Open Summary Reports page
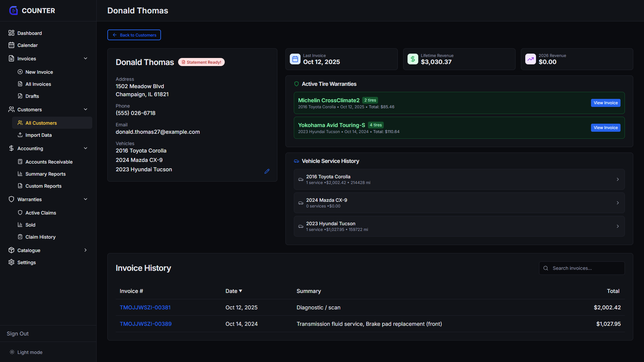This screenshot has width=644, height=362. tap(52, 174)
